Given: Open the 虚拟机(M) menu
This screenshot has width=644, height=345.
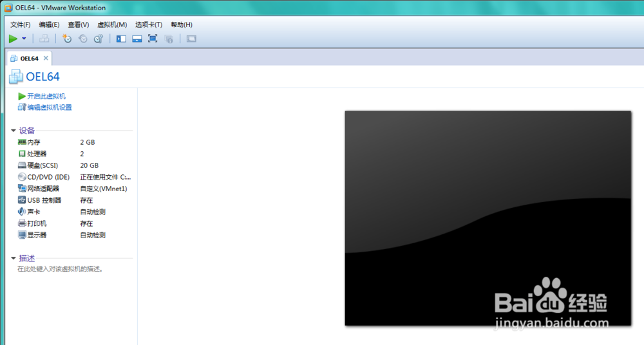Looking at the screenshot, I should 111,24.
